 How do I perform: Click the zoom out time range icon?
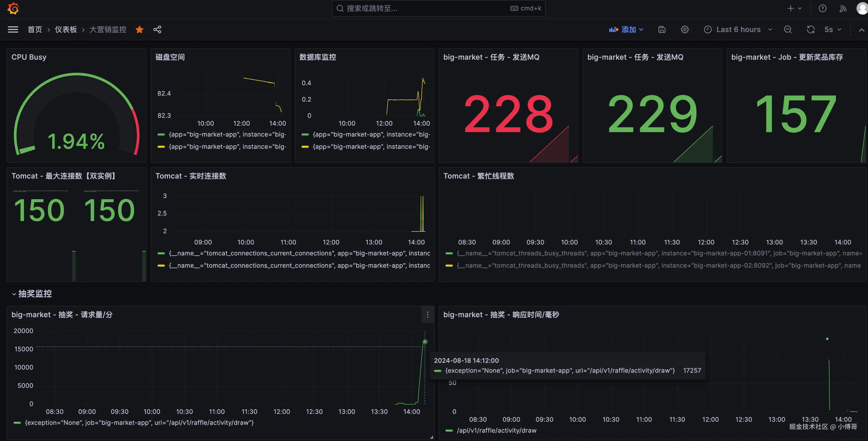point(788,30)
